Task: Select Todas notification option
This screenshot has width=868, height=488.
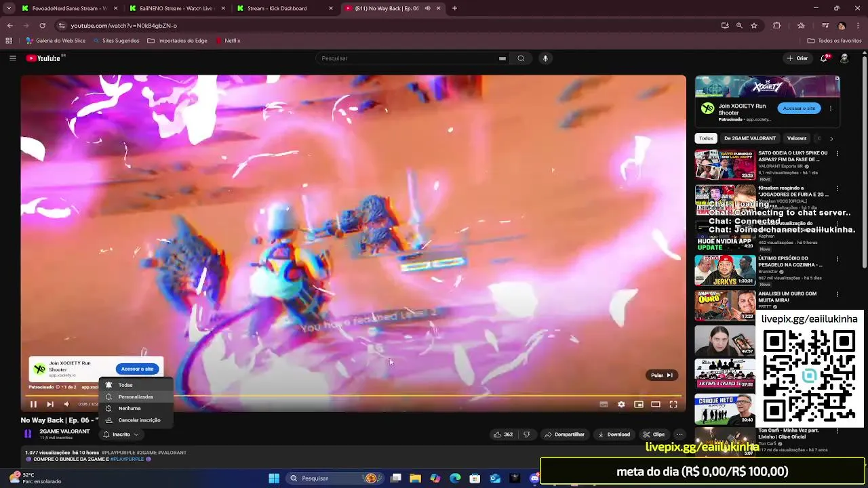Action: tap(136, 385)
